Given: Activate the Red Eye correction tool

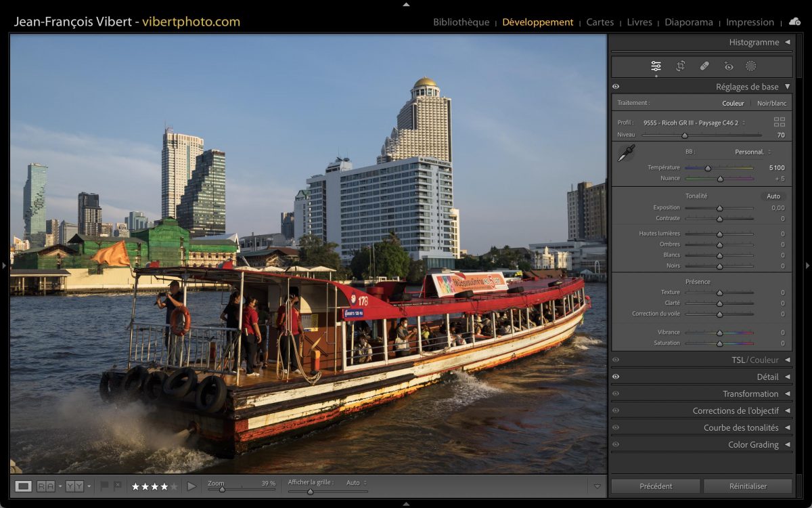Looking at the screenshot, I should [x=728, y=66].
